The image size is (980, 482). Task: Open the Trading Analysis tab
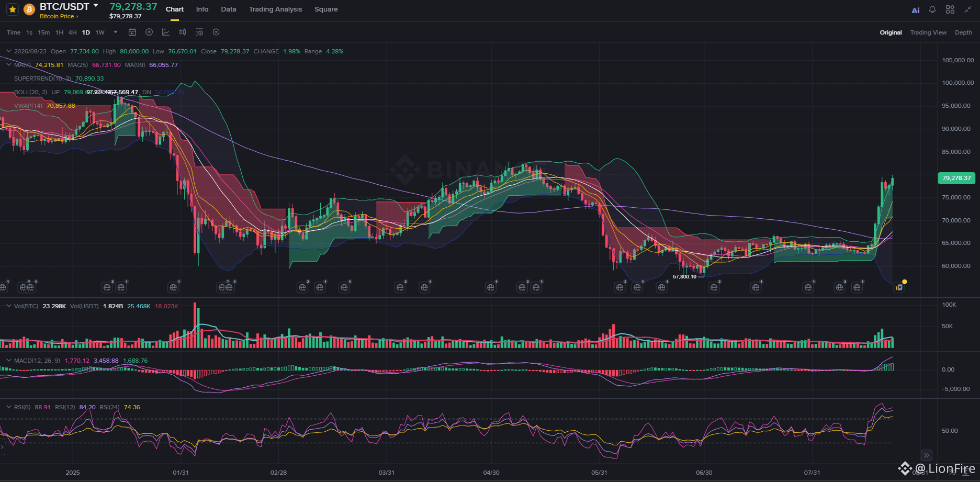click(275, 9)
